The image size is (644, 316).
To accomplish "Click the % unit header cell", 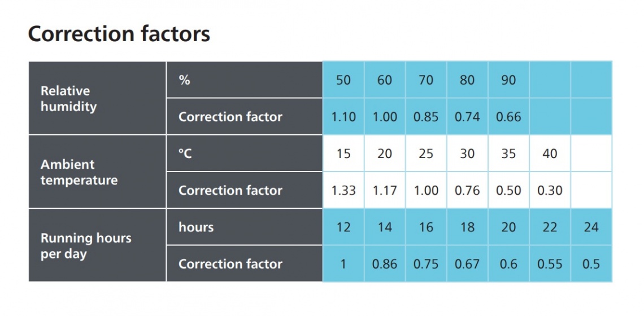I will 245,80.
